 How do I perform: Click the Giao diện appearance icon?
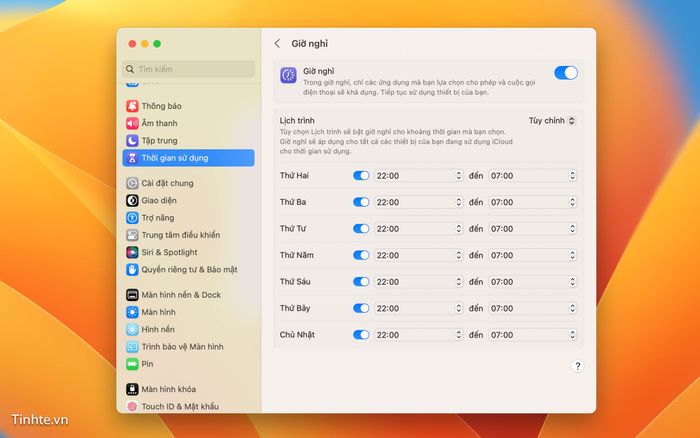tap(132, 200)
